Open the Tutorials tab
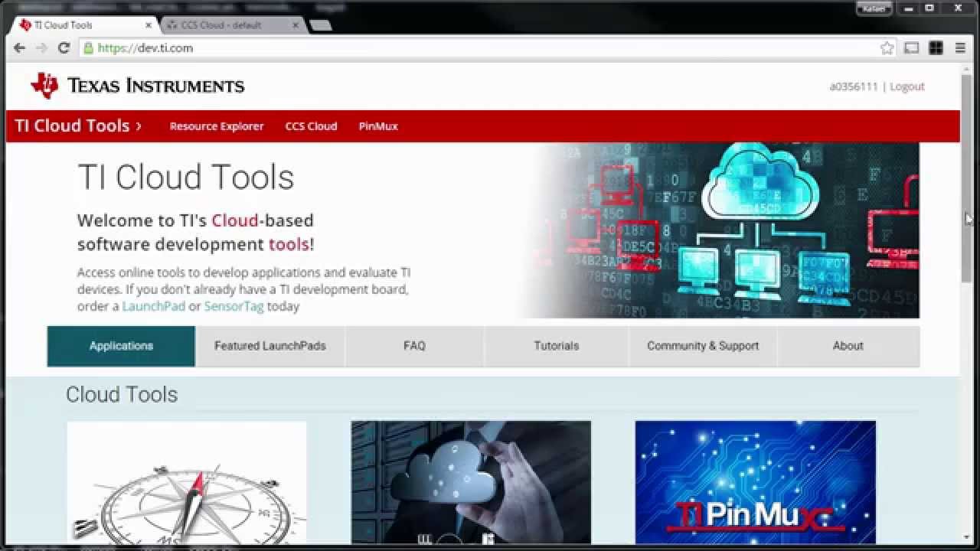The height and width of the screenshot is (551, 980). coord(557,346)
